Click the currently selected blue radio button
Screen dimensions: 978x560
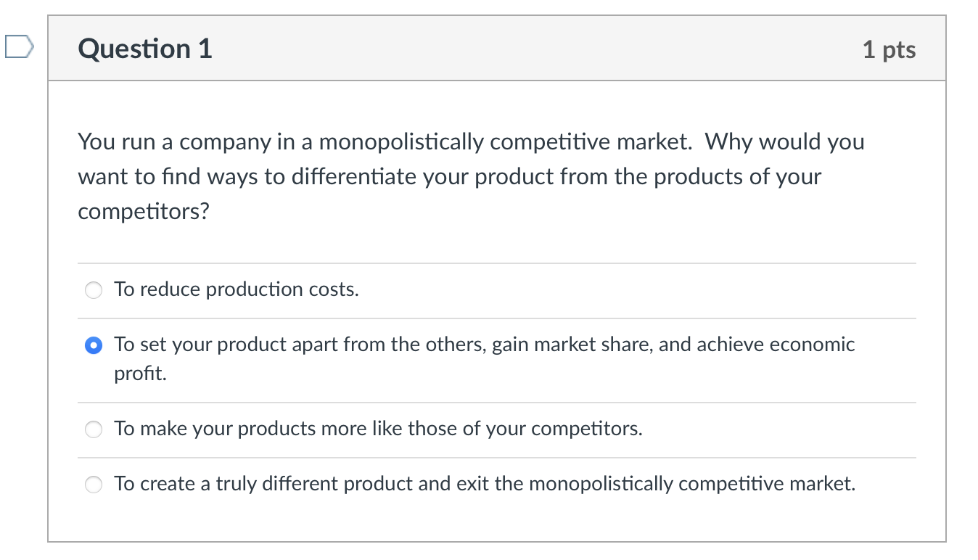pos(93,345)
